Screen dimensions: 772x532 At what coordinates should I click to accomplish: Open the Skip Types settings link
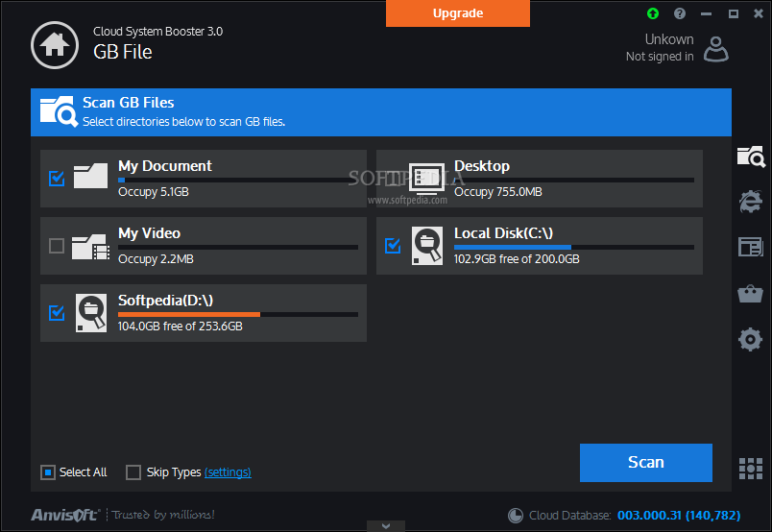(x=228, y=472)
